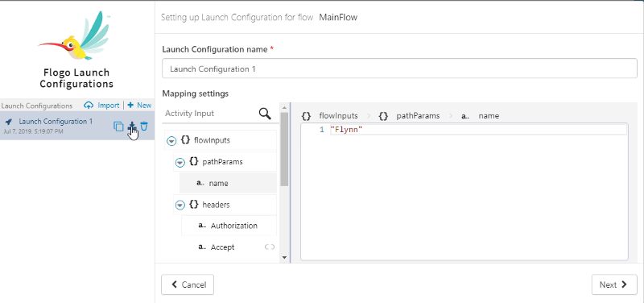Click the pathParams object braces icon in the tree
The height and width of the screenshot is (303, 644).
194,161
